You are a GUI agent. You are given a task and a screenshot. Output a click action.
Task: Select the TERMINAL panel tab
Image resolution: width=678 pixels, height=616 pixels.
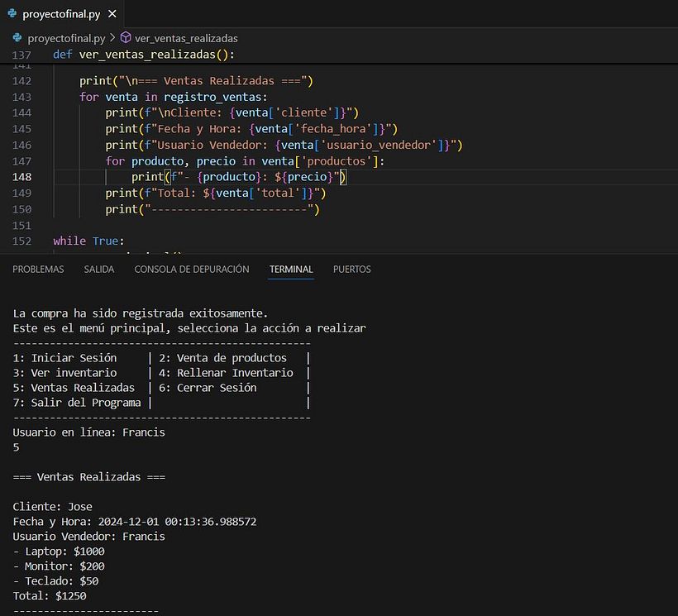pyautogui.click(x=291, y=270)
